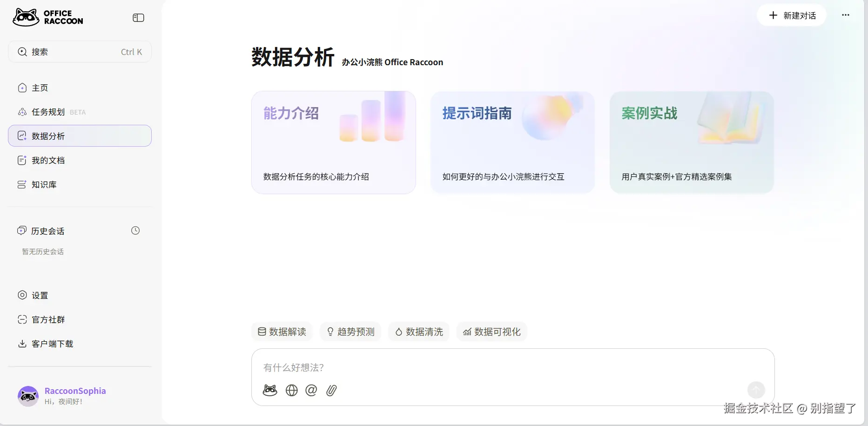
Task: Select the 数据可视化 quick prompt chip
Action: 491,331
